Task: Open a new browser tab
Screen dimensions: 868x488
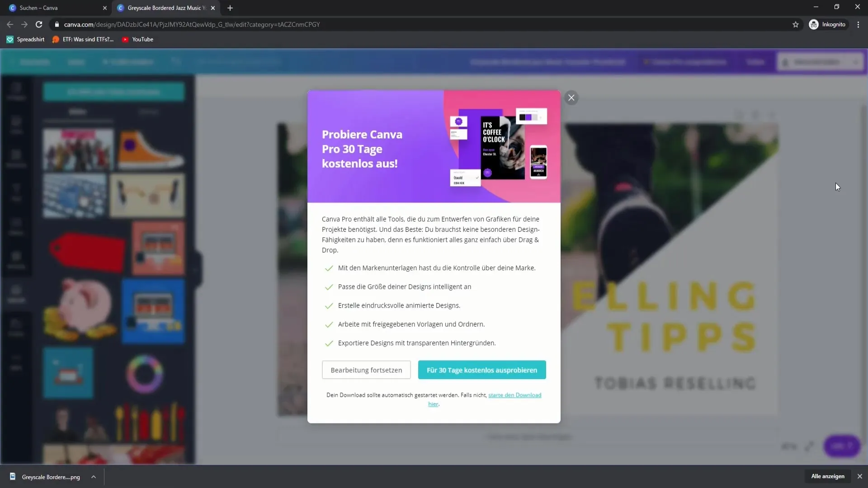Action: pos(230,8)
